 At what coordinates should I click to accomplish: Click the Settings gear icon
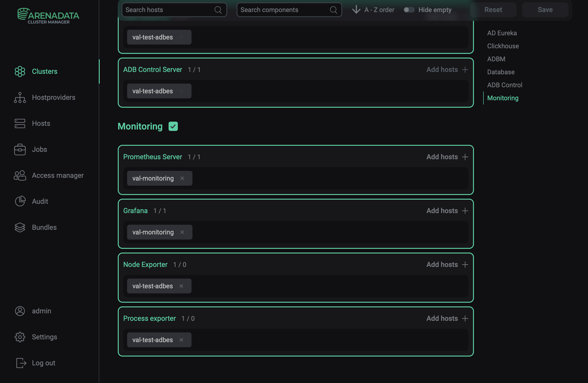pos(20,337)
